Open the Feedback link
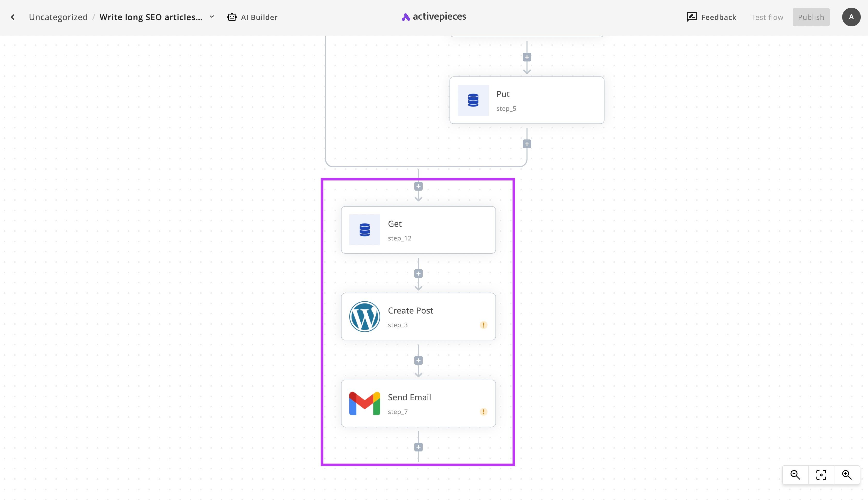Image resolution: width=868 pixels, height=500 pixels. (711, 17)
